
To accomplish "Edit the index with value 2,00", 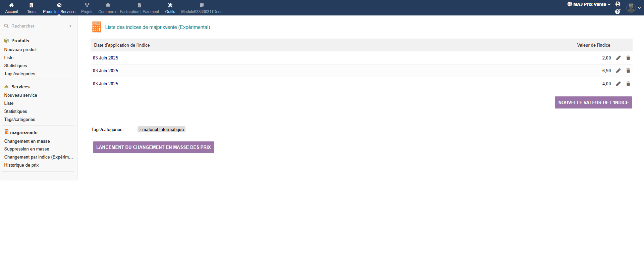I will (x=618, y=58).
